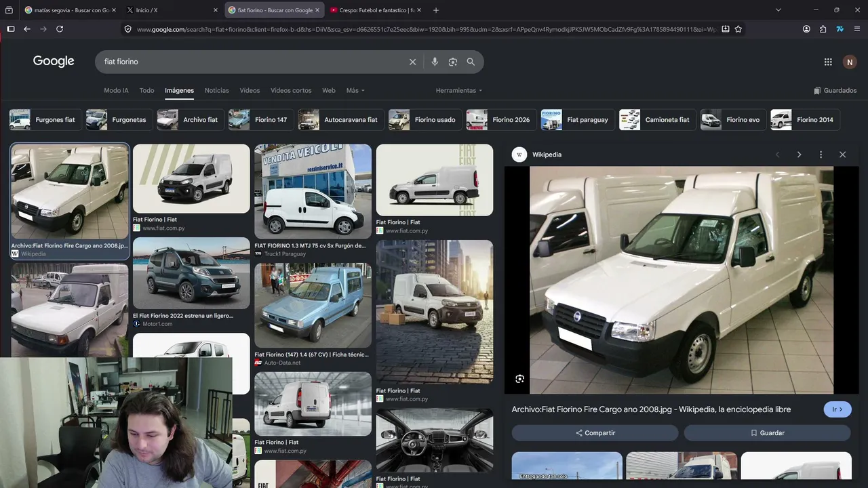This screenshot has height=488, width=868.
Task: Open the Google apps grid
Action: click(x=828, y=62)
